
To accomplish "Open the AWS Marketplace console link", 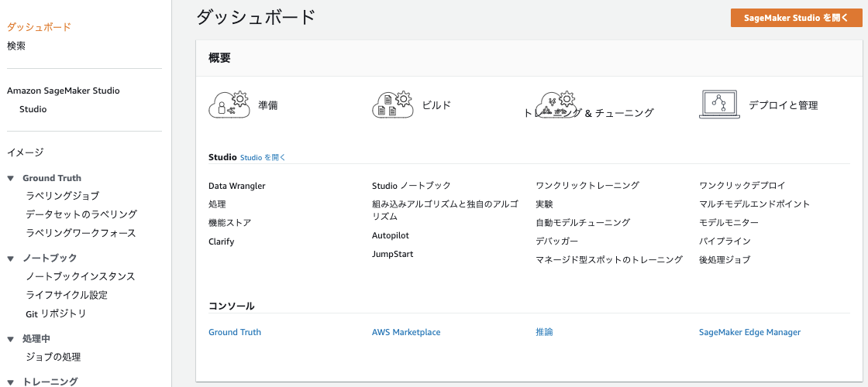I will 406,332.
